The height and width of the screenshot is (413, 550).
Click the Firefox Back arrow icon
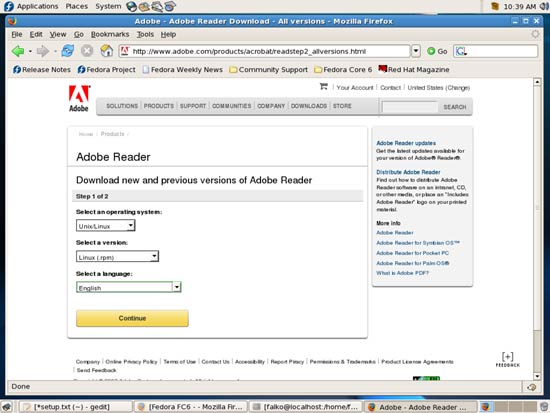18,51
